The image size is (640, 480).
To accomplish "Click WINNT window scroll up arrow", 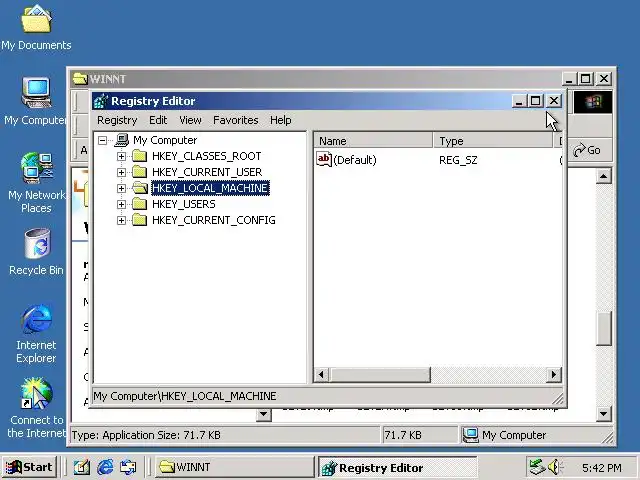I will point(604,176).
